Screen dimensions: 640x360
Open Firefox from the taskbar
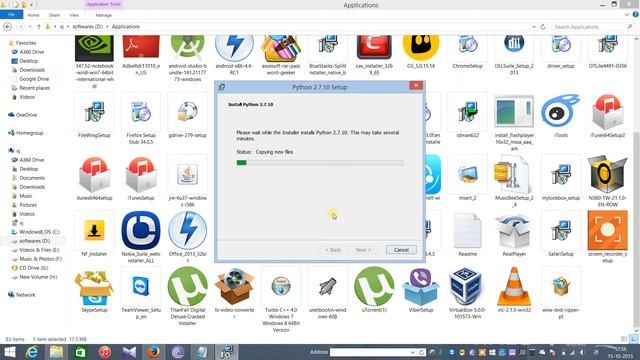coord(153,352)
